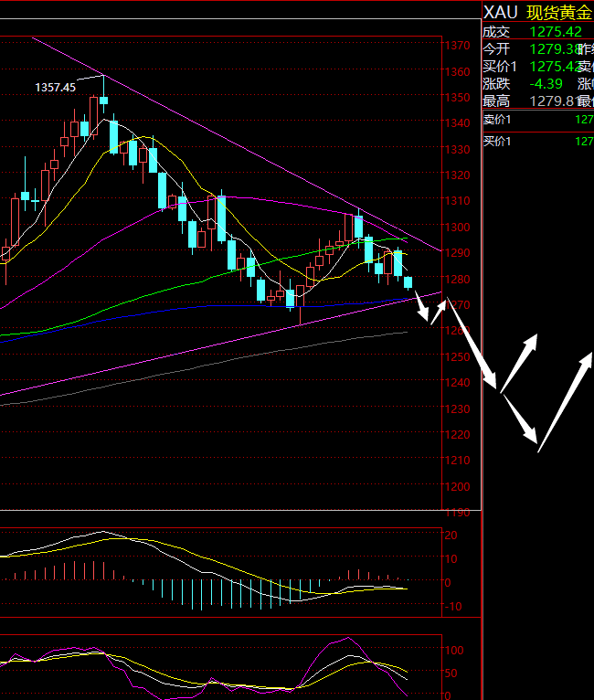This screenshot has width=594, height=700.
Task: Click the 卖价1 row in order book
Action: pyautogui.click(x=538, y=120)
